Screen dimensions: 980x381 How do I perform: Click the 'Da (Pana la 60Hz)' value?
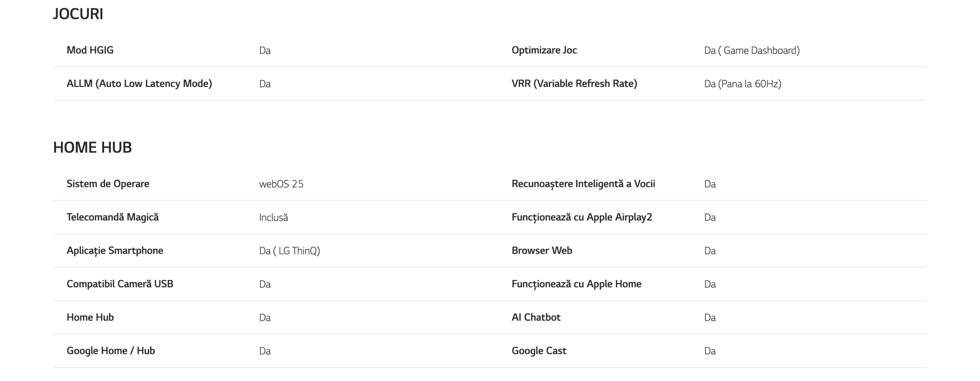(x=742, y=84)
